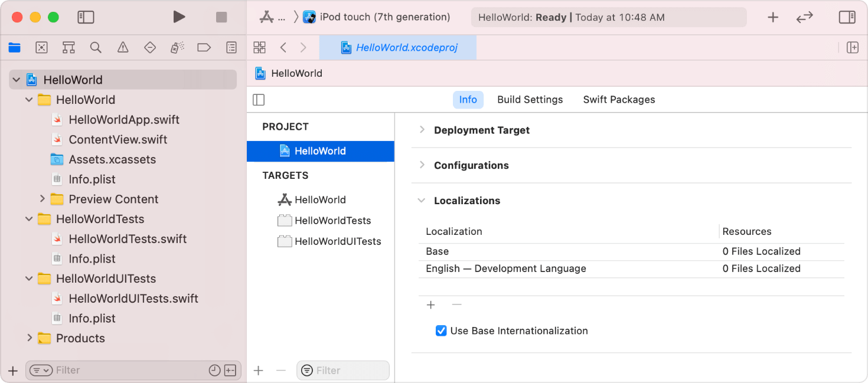868x383 pixels.
Task: Select the HelloWorld app target
Action: pos(321,200)
